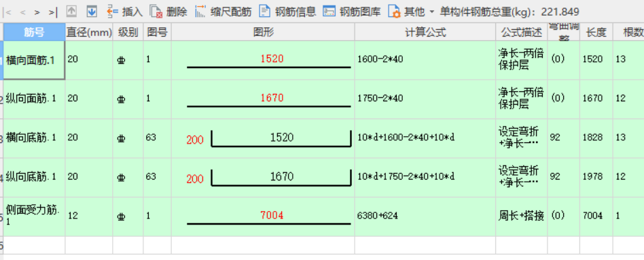Expand the 其他 dropdown arrow
The image size is (644, 260).
tap(431, 12)
